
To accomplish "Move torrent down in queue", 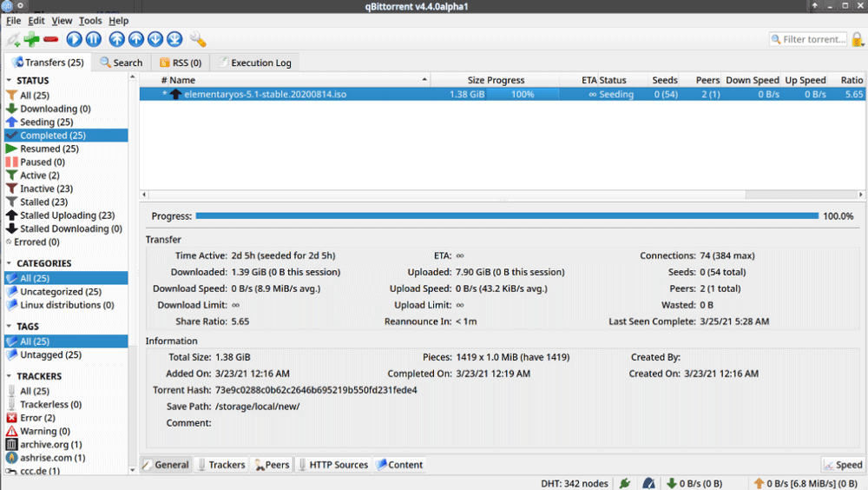I will [x=155, y=39].
